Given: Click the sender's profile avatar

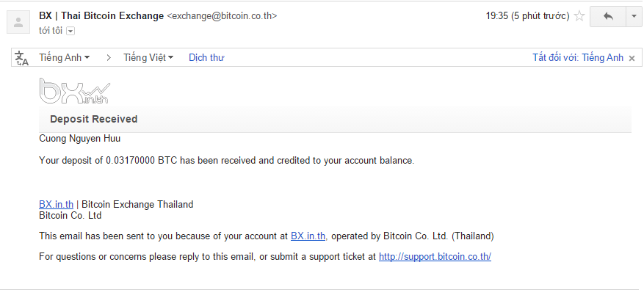Looking at the screenshot, I should tap(17, 23).
